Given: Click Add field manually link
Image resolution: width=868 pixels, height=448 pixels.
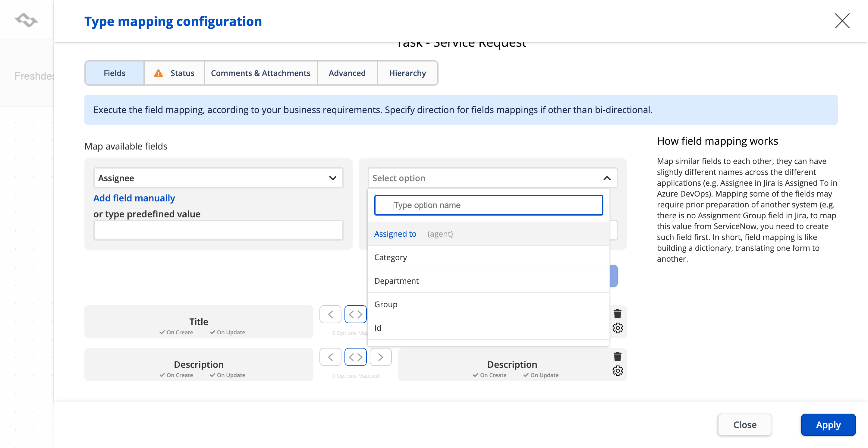Looking at the screenshot, I should coord(134,198).
